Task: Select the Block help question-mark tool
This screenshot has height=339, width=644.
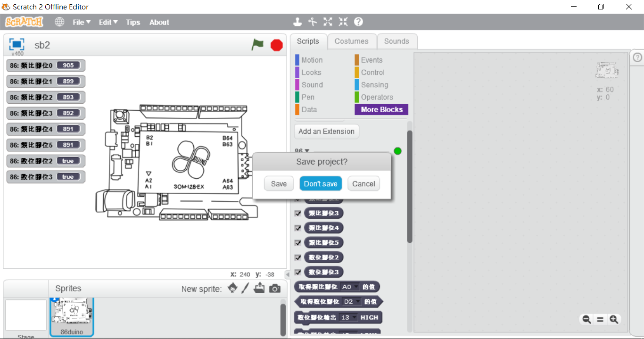Action: click(358, 22)
